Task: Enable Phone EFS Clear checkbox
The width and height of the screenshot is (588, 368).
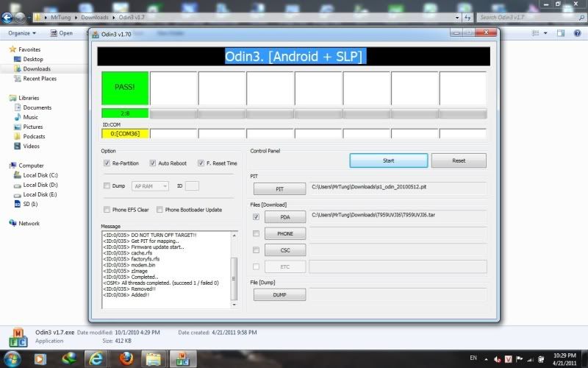Action: (107, 210)
